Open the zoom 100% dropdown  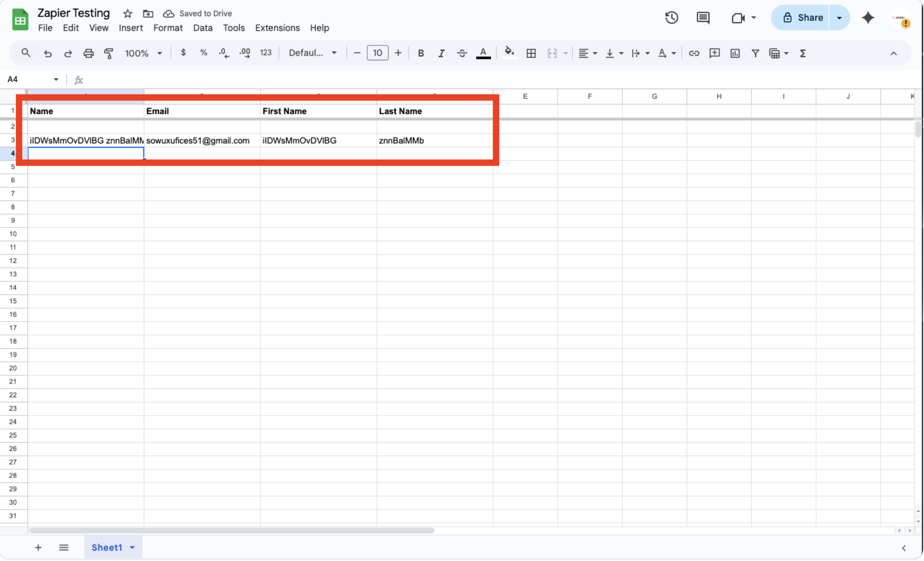click(143, 53)
